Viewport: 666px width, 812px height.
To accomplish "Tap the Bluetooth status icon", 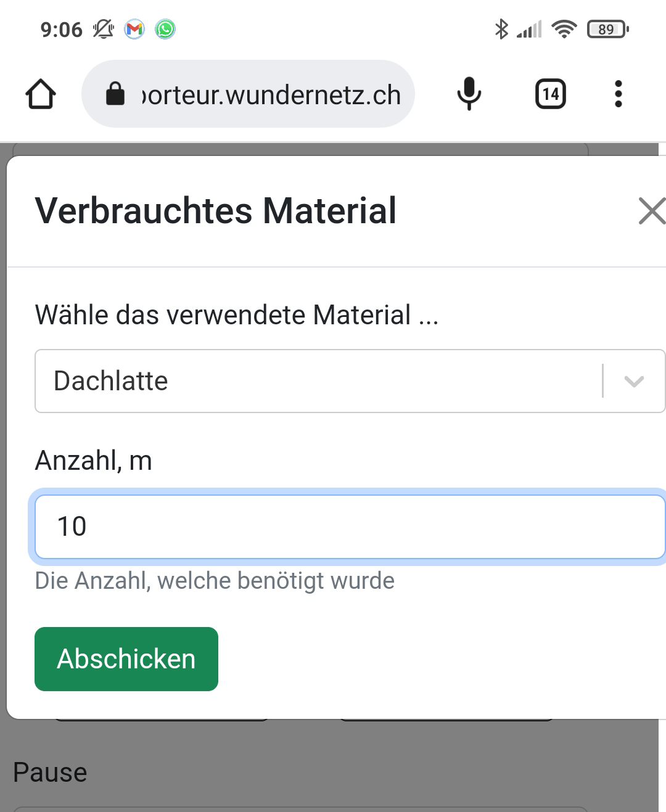I will tap(501, 29).
